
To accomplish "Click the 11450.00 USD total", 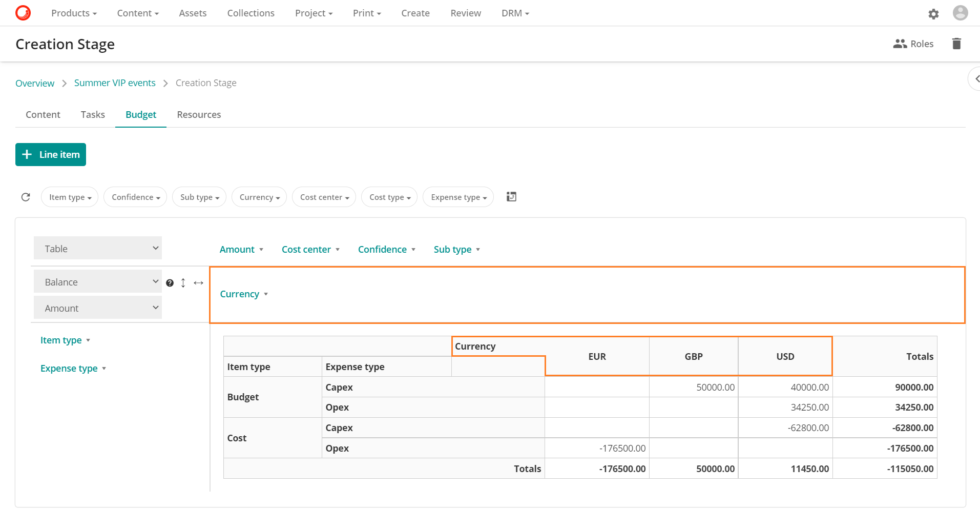I will click(x=785, y=469).
